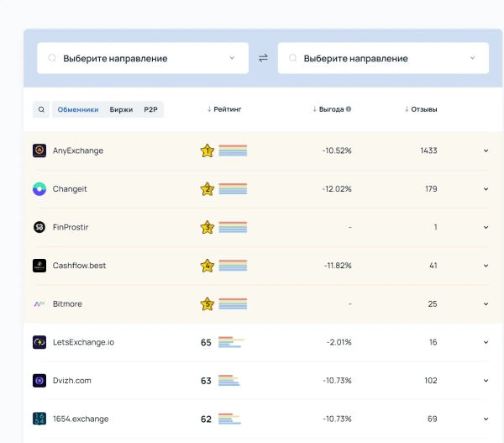
Task: Expand the Bitmore row chevron
Action: coord(486,303)
